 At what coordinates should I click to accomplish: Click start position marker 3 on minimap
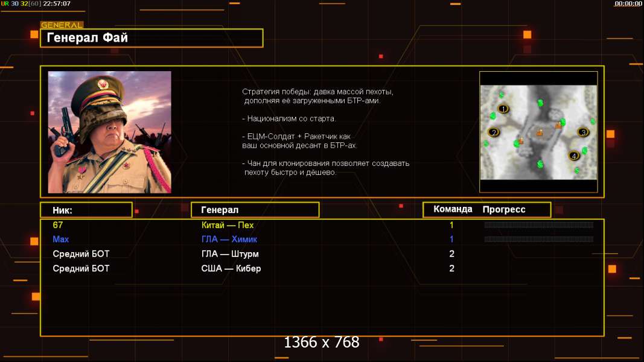pyautogui.click(x=583, y=132)
